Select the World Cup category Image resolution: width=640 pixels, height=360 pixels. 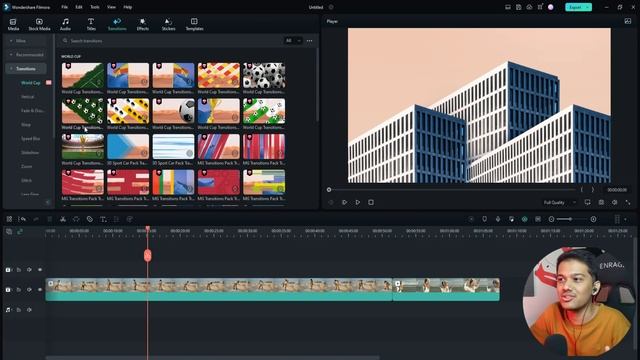31,83
